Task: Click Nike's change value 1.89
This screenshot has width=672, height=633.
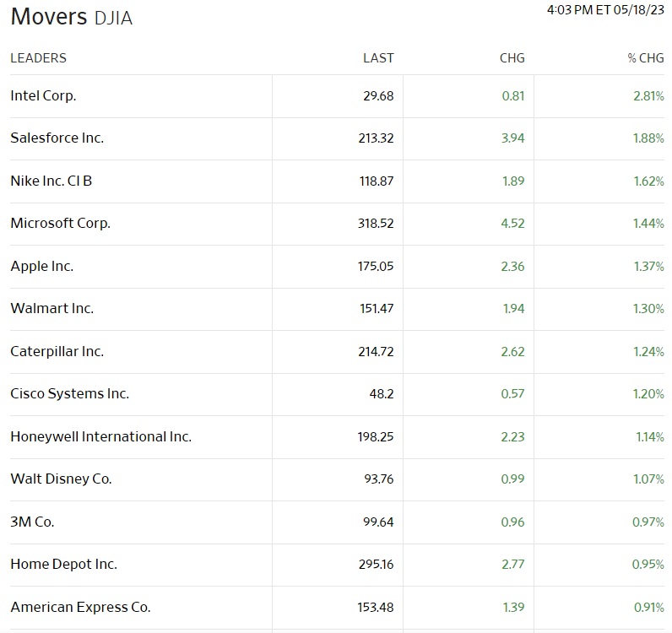Action: (513, 181)
